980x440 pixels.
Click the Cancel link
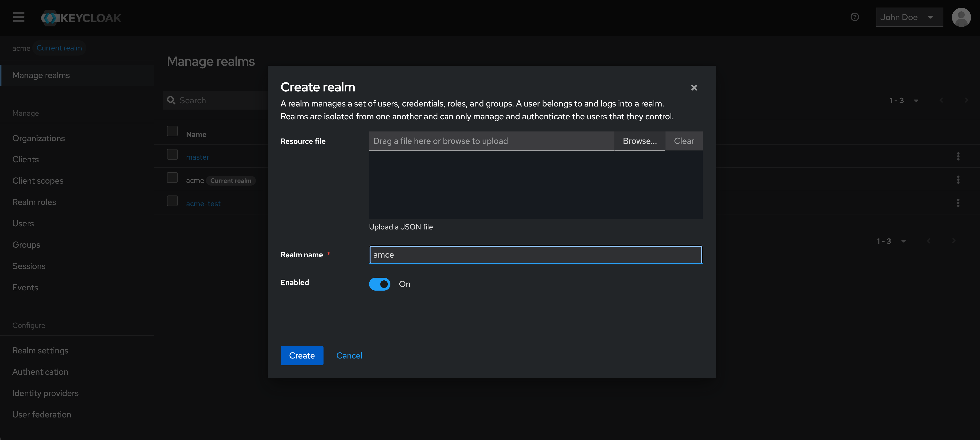pos(349,355)
